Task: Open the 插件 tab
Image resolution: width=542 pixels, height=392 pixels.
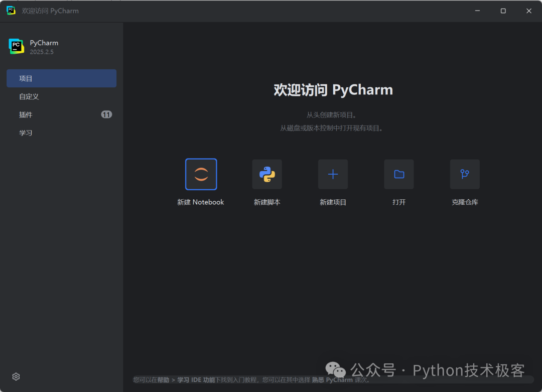Action: coord(62,114)
